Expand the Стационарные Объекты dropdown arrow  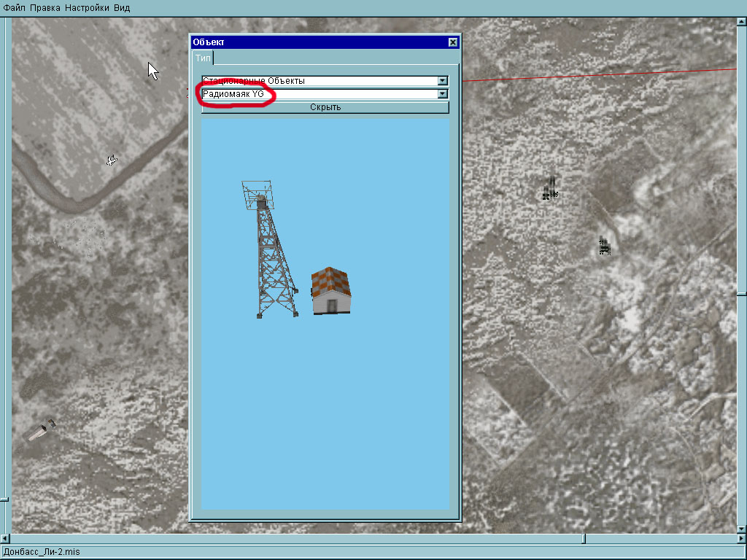pos(443,81)
